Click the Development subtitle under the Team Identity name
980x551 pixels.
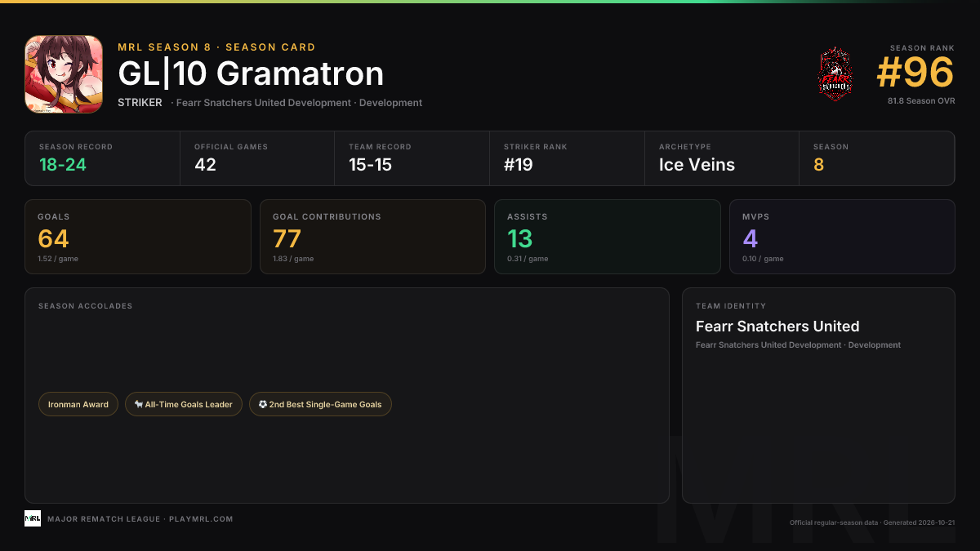pyautogui.click(x=798, y=345)
